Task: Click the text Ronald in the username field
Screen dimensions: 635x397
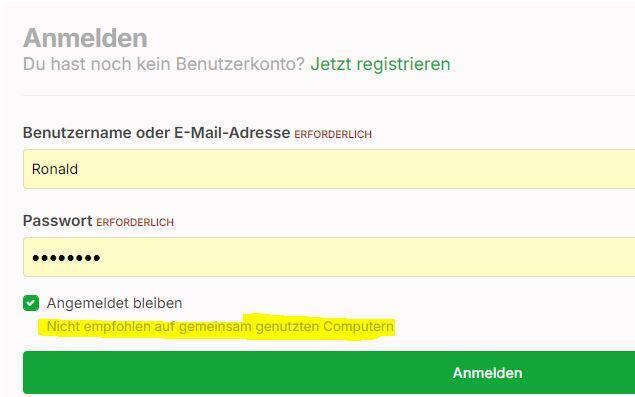Action: coord(55,169)
